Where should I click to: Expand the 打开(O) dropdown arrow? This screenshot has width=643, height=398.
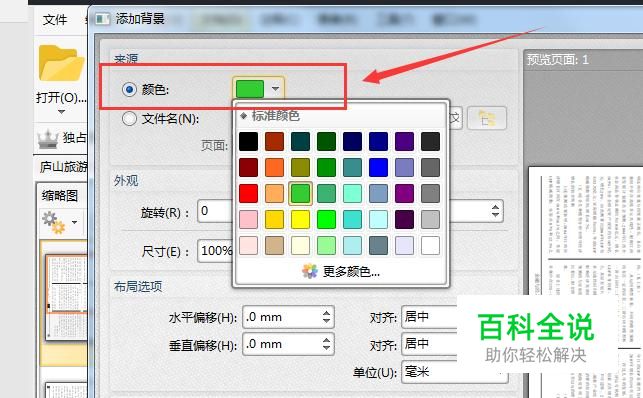(x=62, y=111)
